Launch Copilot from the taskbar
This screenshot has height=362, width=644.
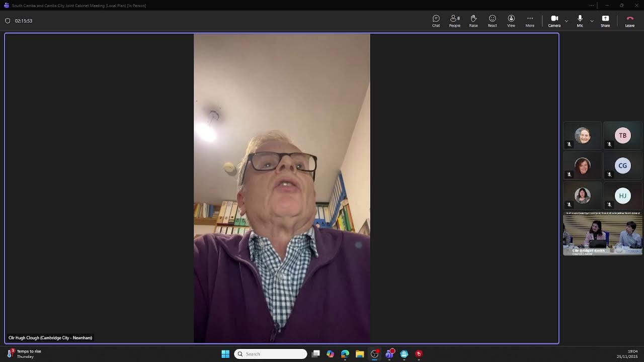(330, 354)
